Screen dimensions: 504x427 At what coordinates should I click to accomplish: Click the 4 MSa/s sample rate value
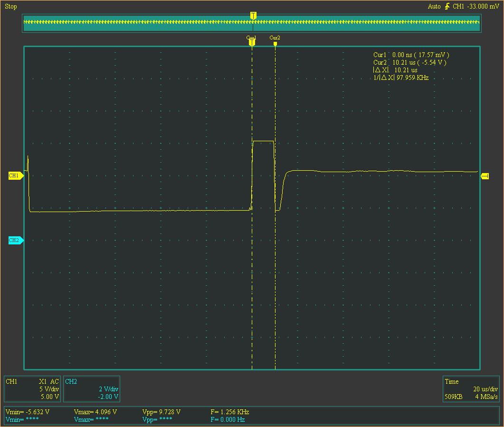(486, 397)
